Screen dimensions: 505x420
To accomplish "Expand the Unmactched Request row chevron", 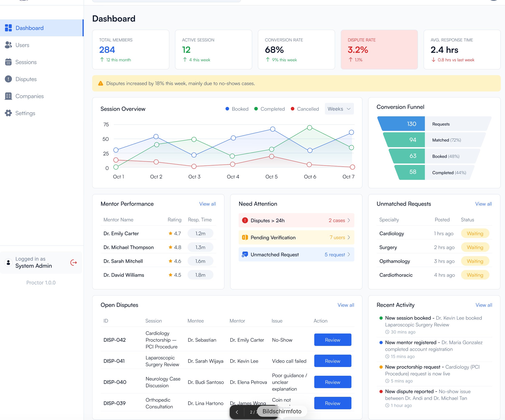I will [x=349, y=254].
